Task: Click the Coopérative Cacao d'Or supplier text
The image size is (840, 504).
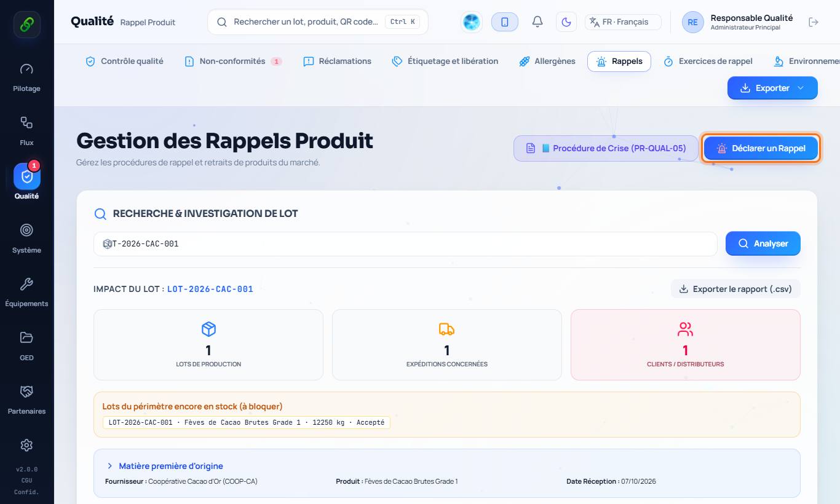Action: click(x=203, y=481)
